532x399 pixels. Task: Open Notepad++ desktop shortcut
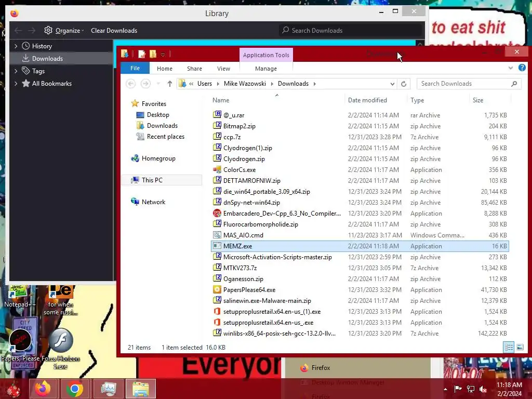click(x=20, y=297)
